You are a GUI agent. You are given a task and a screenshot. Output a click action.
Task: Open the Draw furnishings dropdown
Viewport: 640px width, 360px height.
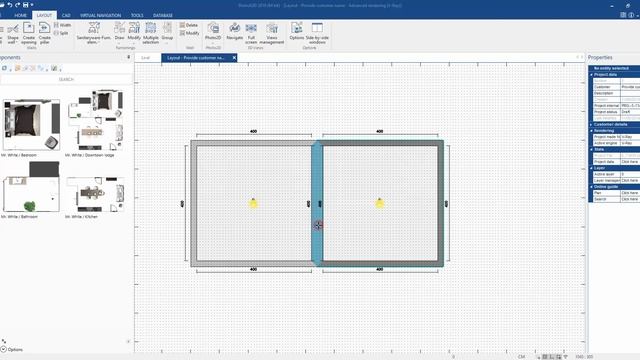[120, 32]
